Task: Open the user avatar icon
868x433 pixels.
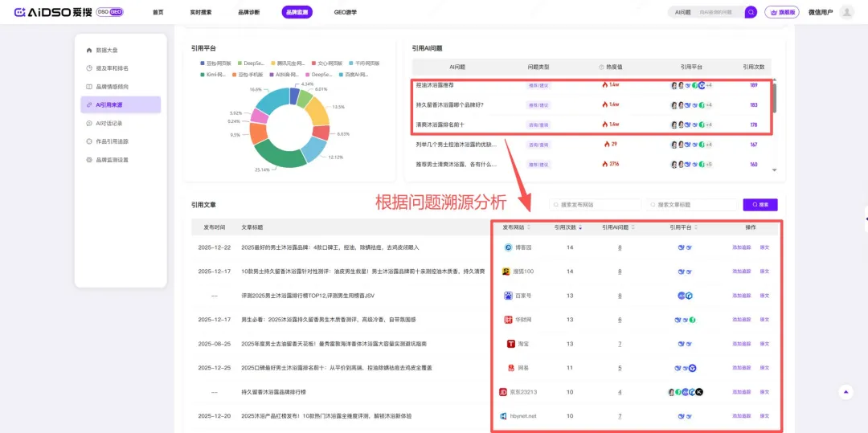Action: pyautogui.click(x=846, y=12)
